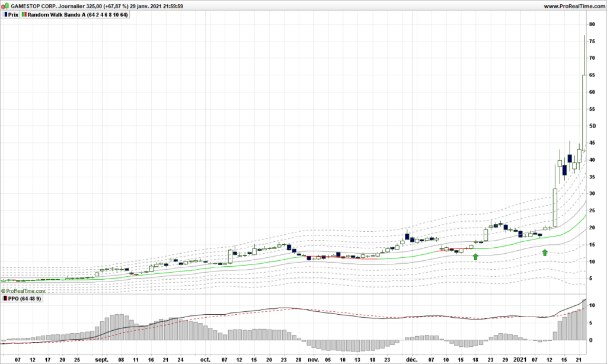Click the 28 date label on time axis
Image resolution: width=607 pixels, height=364 pixels.
tap(299, 360)
